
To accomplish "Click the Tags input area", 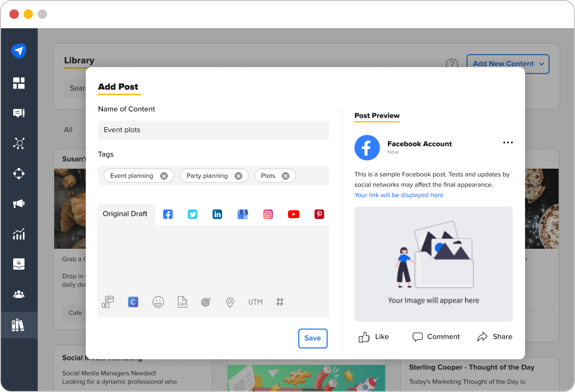I will [x=214, y=175].
